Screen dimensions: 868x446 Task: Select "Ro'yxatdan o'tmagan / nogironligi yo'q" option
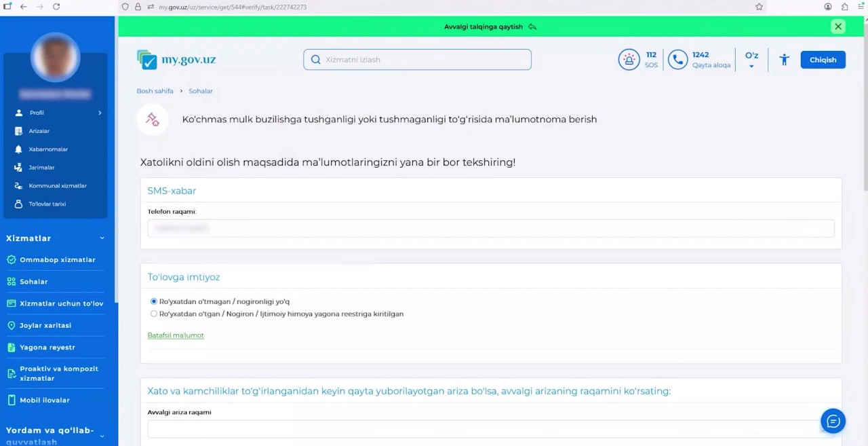coord(154,301)
